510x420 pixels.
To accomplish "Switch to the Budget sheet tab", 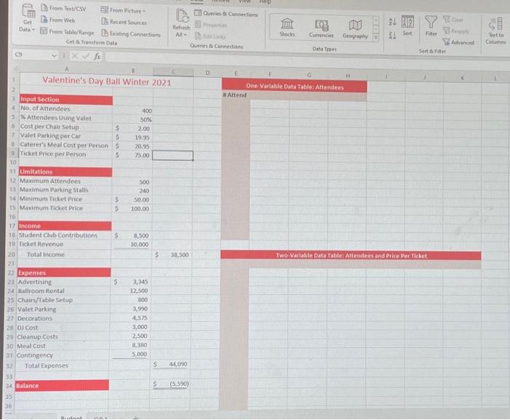I will coord(71,417).
